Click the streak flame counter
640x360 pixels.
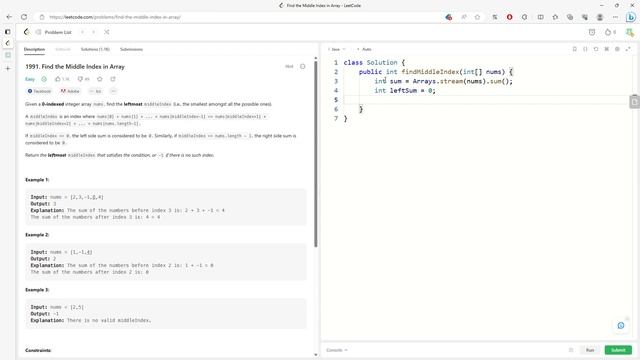611,32
